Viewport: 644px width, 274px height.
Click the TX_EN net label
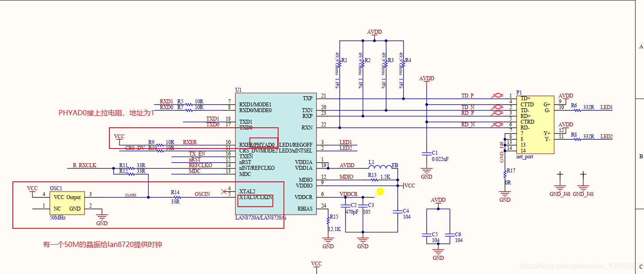pyautogui.click(x=197, y=154)
